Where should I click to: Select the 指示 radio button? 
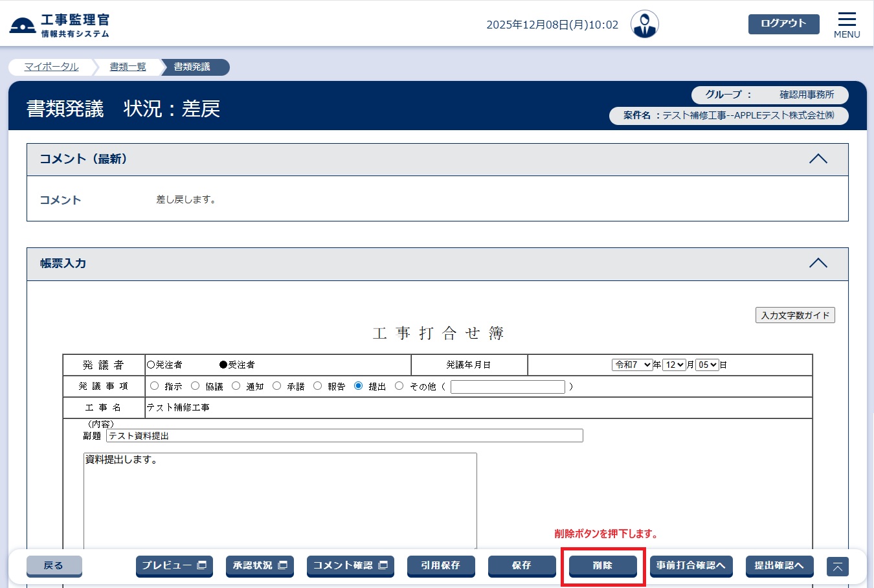(155, 386)
